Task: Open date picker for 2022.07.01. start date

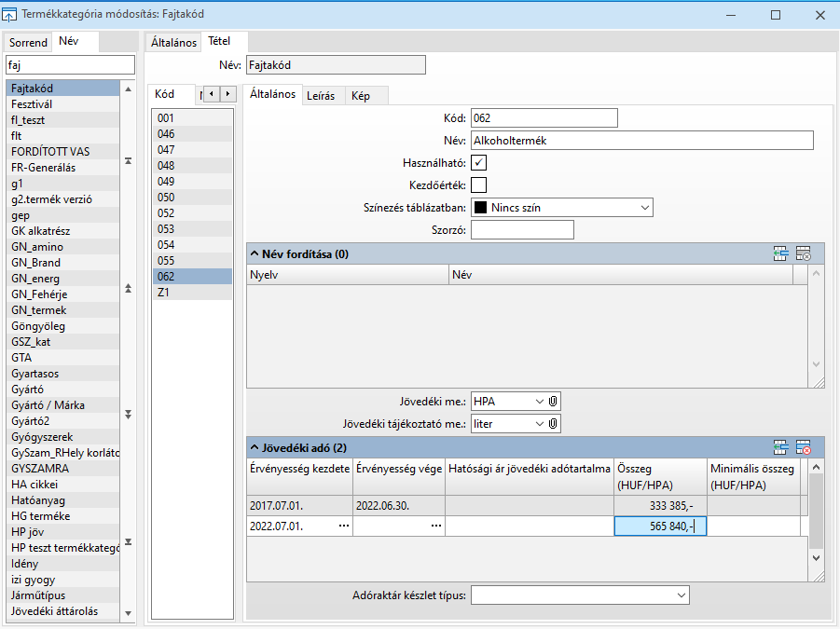Action: pos(345,526)
